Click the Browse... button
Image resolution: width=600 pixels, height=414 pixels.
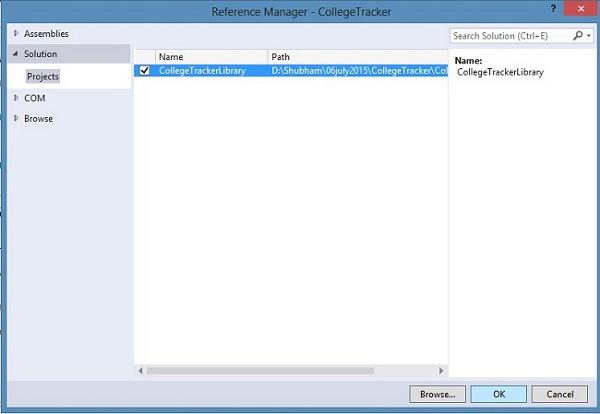437,394
